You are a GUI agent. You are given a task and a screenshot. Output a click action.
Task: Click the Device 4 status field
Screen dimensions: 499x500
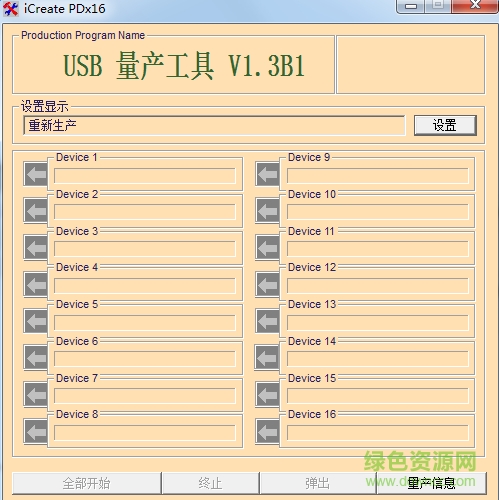(x=145, y=286)
